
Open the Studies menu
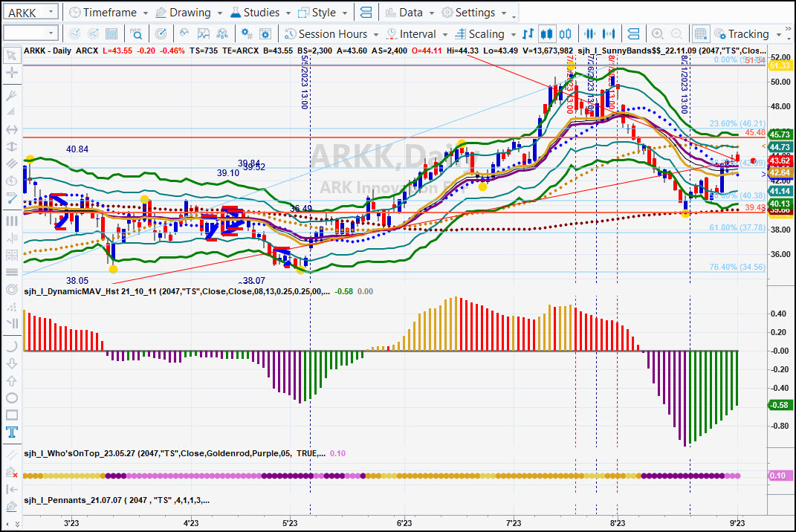pyautogui.click(x=255, y=13)
